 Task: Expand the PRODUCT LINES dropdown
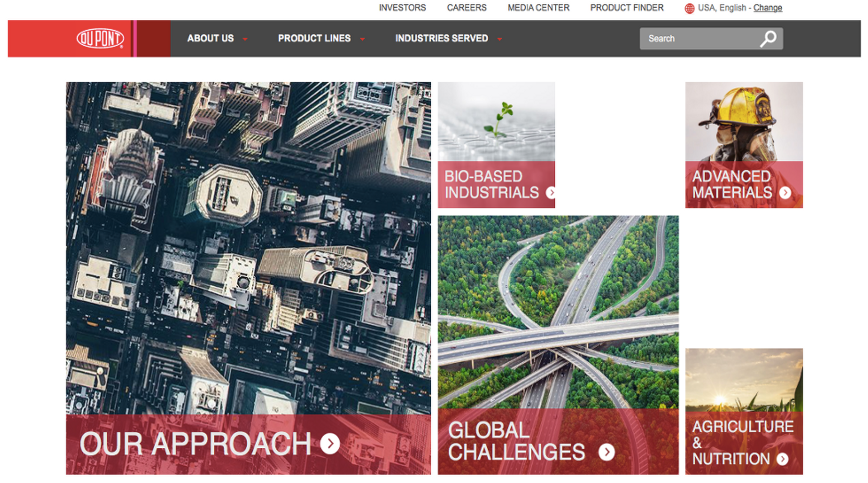(320, 38)
